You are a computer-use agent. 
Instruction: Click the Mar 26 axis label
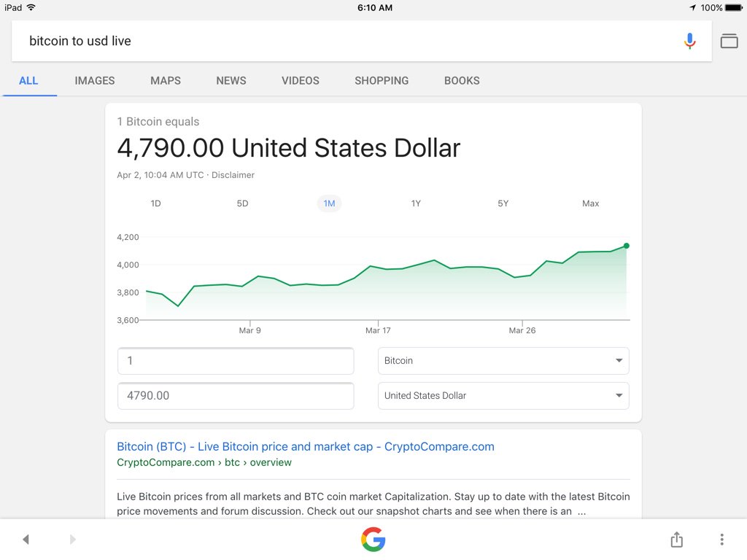(522, 330)
